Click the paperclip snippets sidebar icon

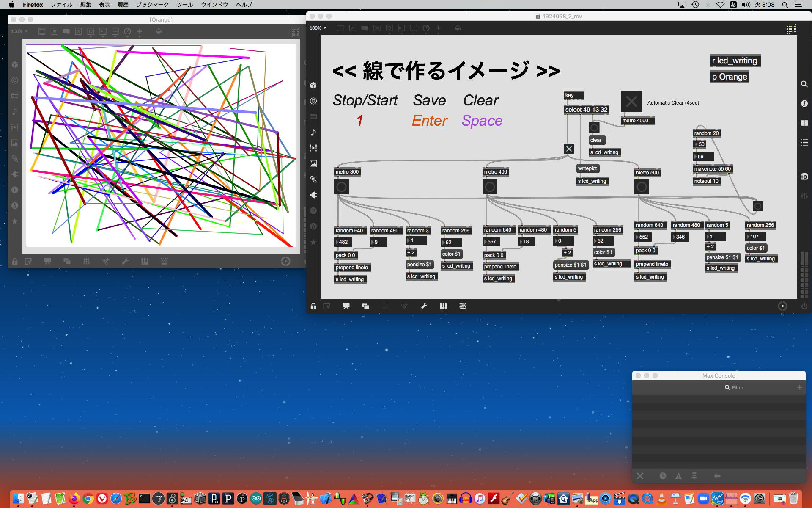tap(313, 179)
